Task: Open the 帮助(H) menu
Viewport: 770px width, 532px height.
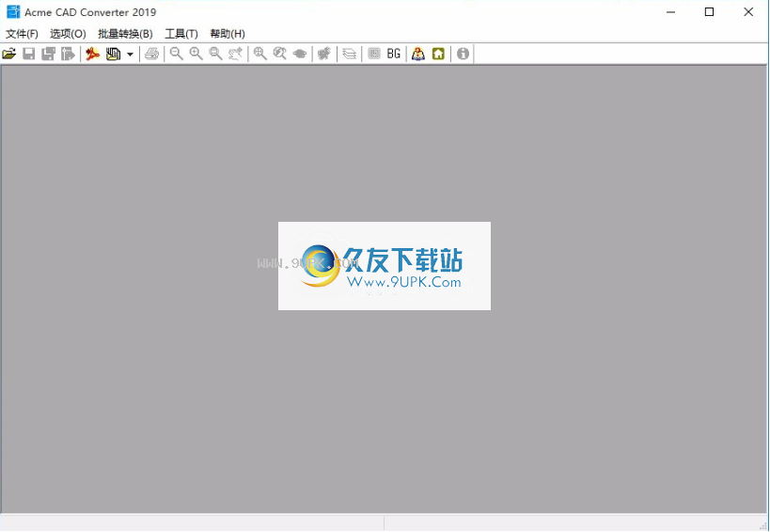Action: pyautogui.click(x=228, y=34)
